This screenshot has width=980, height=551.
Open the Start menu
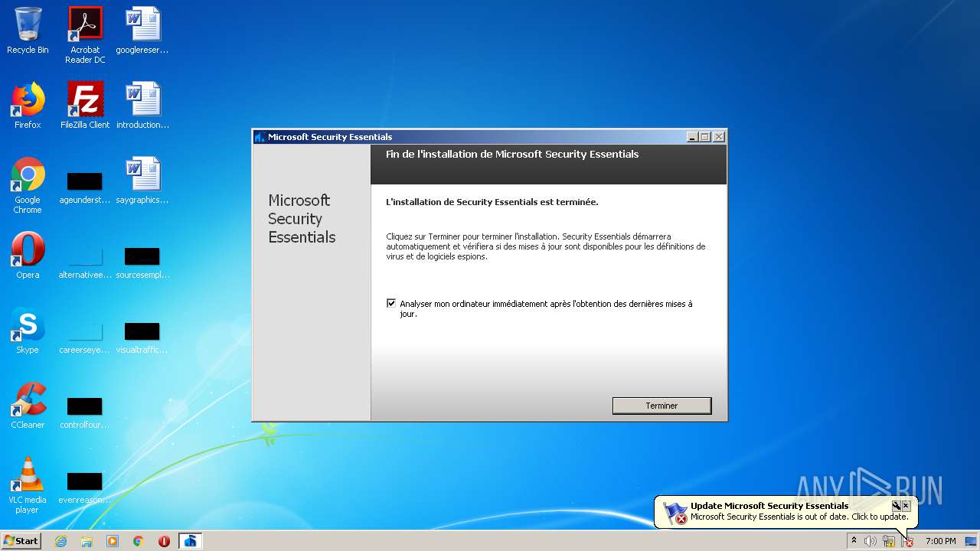coord(21,540)
